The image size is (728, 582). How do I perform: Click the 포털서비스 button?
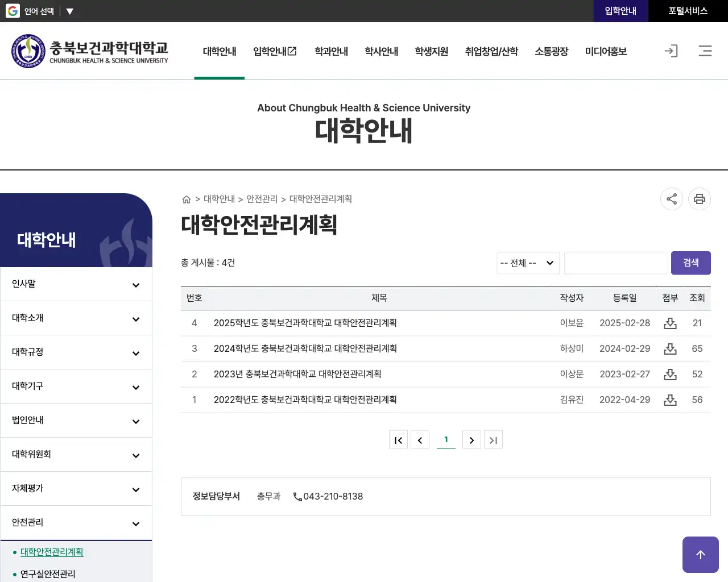click(688, 11)
